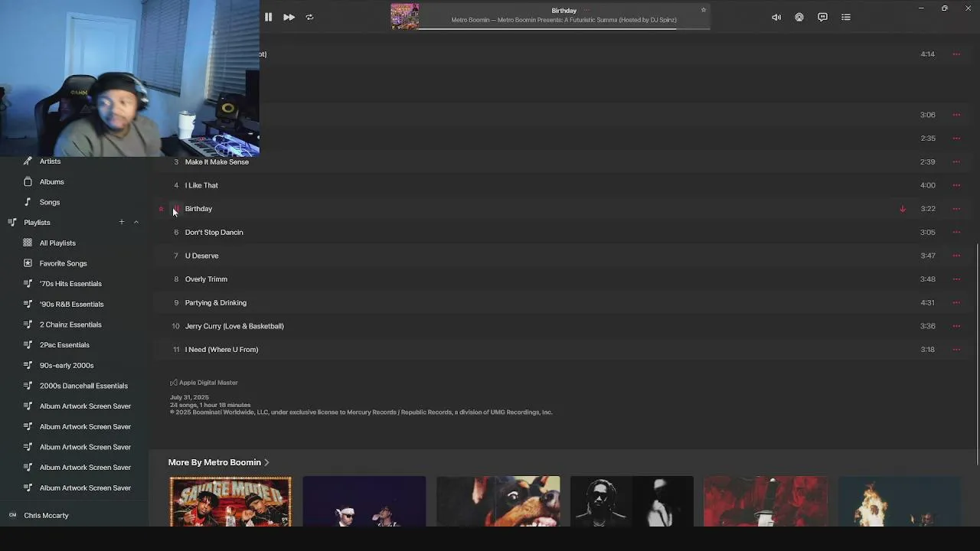Open '90s R&B Essentials playlist
Screen dimensions: 980x551
coord(71,305)
